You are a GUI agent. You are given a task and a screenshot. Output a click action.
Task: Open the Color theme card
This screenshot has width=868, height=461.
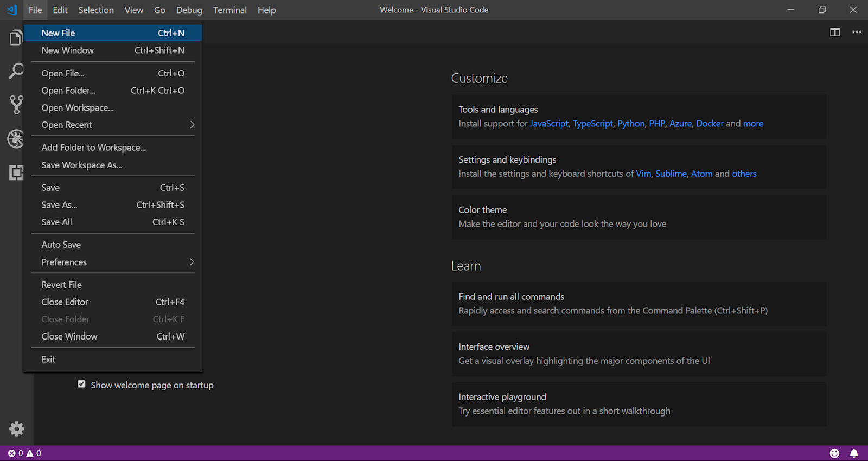(x=639, y=217)
